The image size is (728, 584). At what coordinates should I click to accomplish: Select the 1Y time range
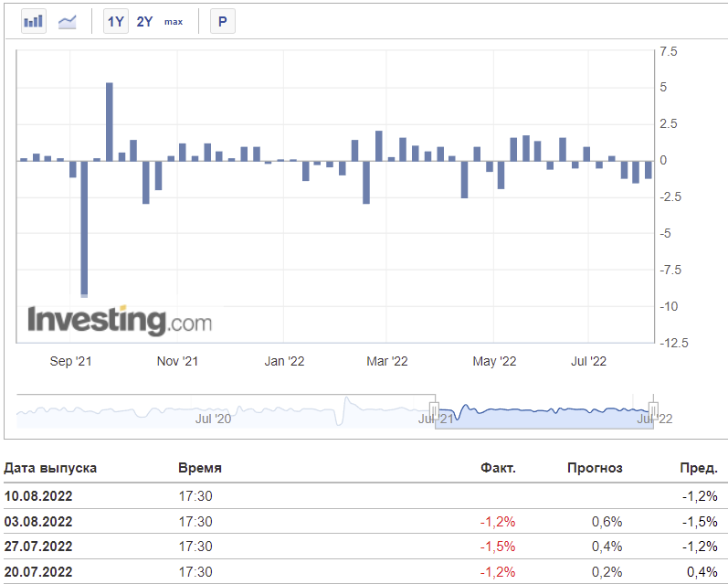click(115, 21)
